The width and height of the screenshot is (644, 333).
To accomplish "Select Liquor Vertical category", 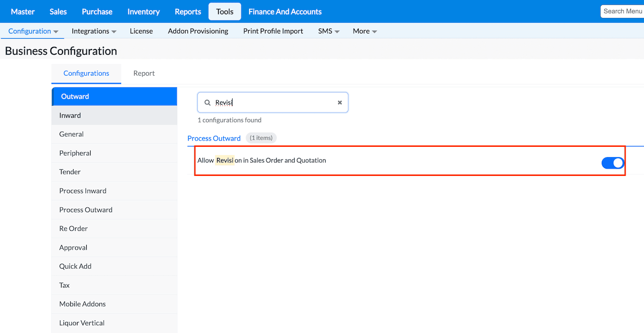I will (82, 323).
